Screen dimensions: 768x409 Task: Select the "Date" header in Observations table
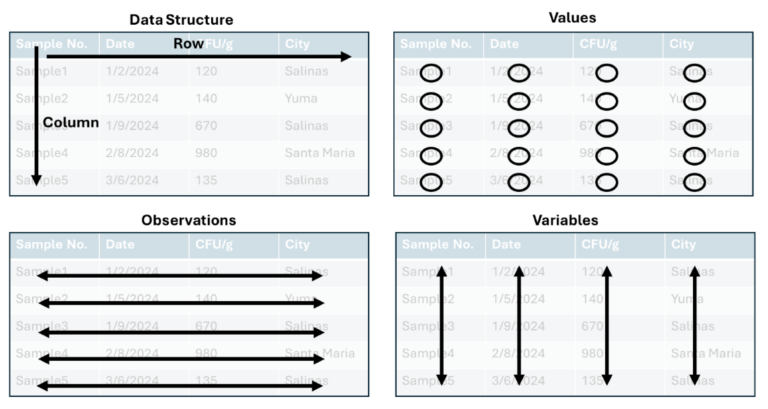[x=120, y=245]
